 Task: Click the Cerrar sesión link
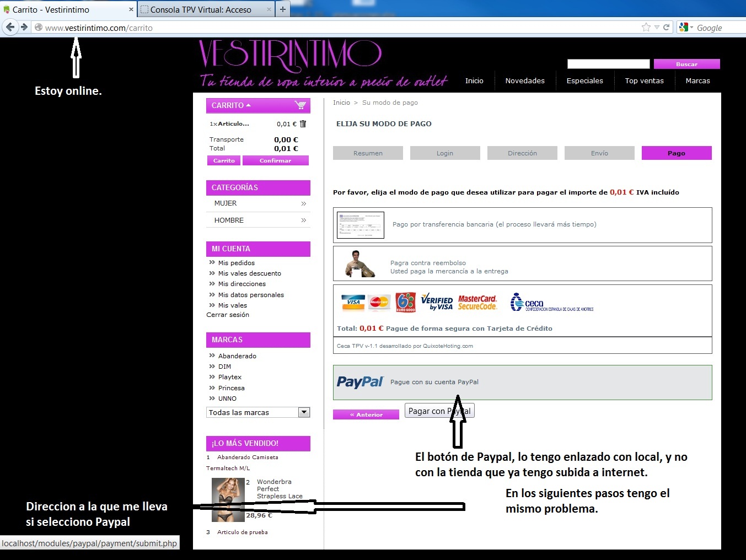228,315
